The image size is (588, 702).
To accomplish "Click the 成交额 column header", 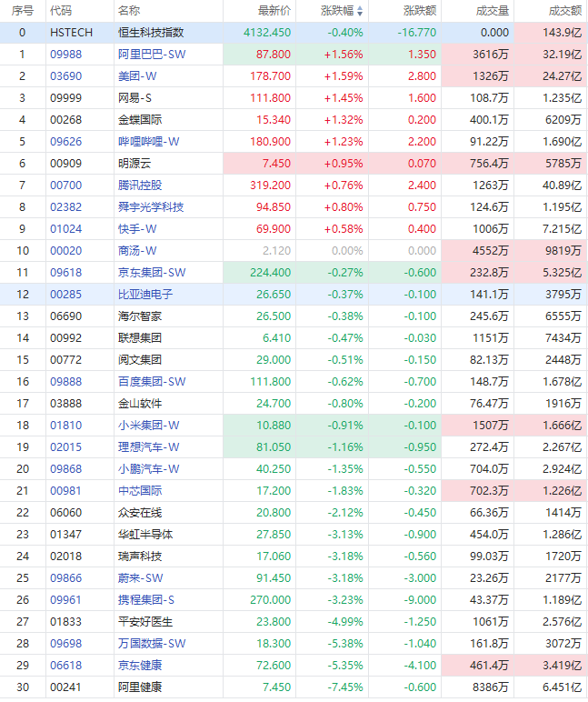I will pyautogui.click(x=565, y=11).
